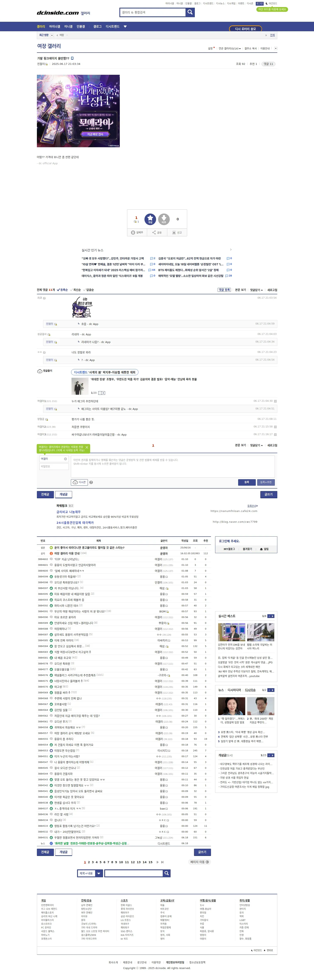Click the 개념 star recommend icon
Viewport: 314px width, 980px height.
pos(150,219)
